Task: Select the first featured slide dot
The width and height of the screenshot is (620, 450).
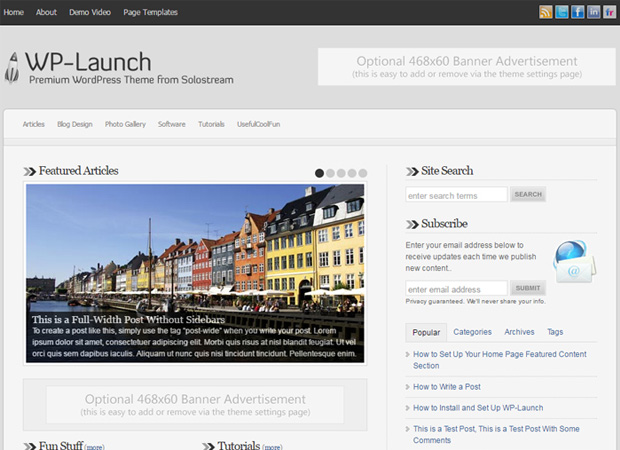Action: coord(319,173)
